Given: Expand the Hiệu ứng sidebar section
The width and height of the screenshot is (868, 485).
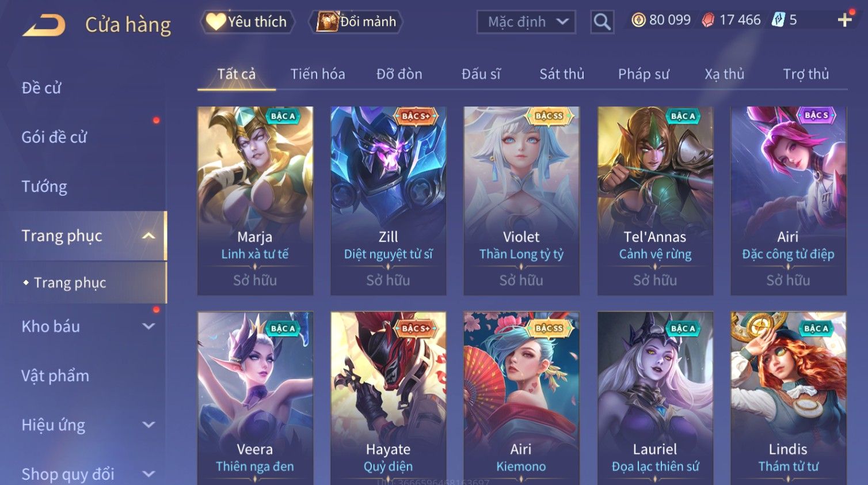Looking at the screenshot, I should (149, 425).
